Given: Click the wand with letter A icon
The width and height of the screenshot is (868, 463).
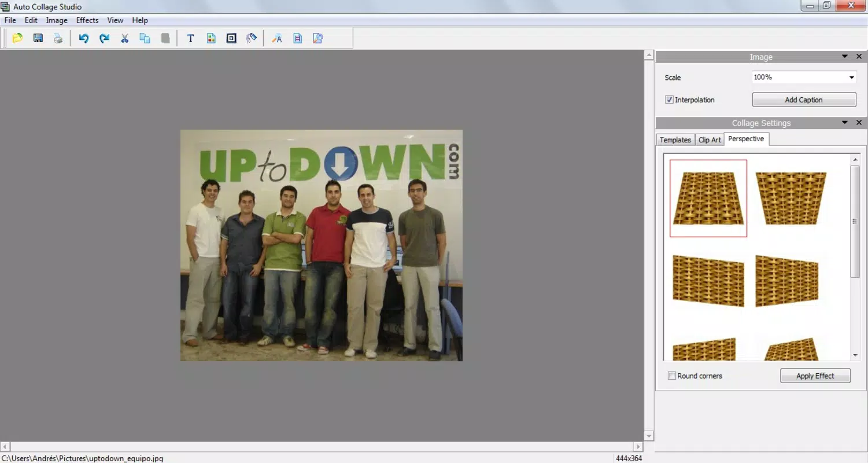Looking at the screenshot, I should coord(277,38).
